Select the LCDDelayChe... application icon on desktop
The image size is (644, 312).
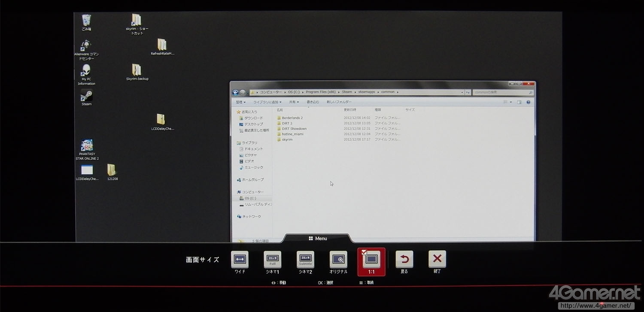pos(87,172)
